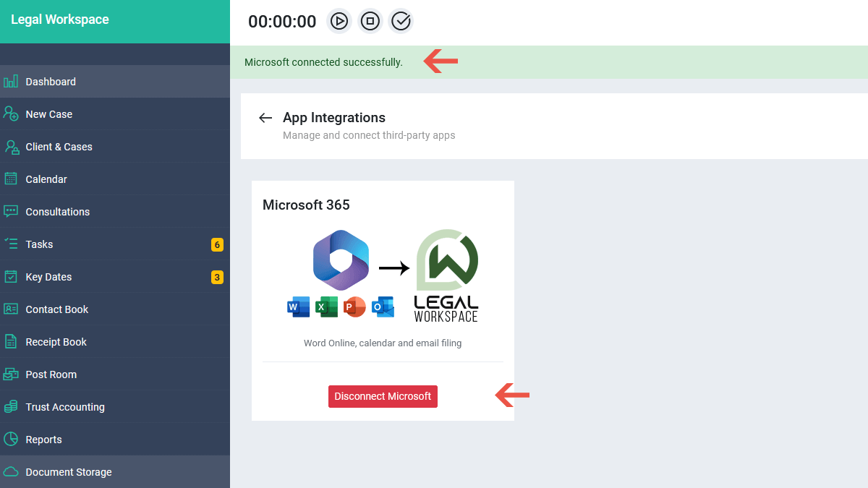The height and width of the screenshot is (488, 868).
Task: Click the Tasks checklist icon
Action: coord(11,244)
